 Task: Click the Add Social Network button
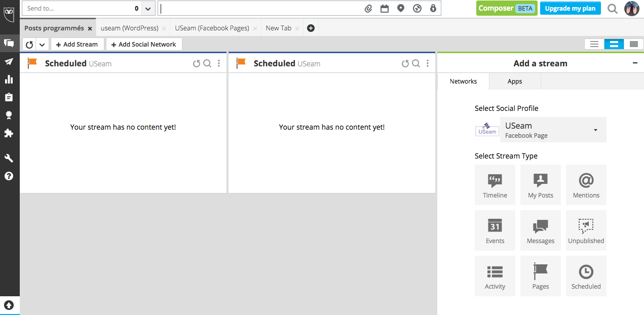[x=143, y=45]
